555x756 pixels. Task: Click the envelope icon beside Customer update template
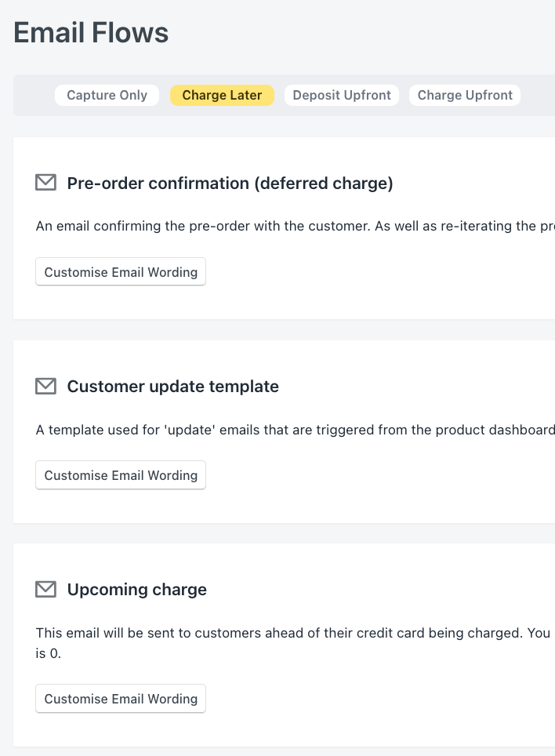click(x=46, y=386)
